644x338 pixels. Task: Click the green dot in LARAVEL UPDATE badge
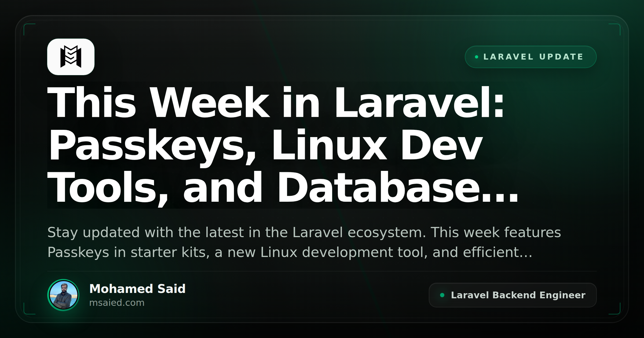pos(477,57)
